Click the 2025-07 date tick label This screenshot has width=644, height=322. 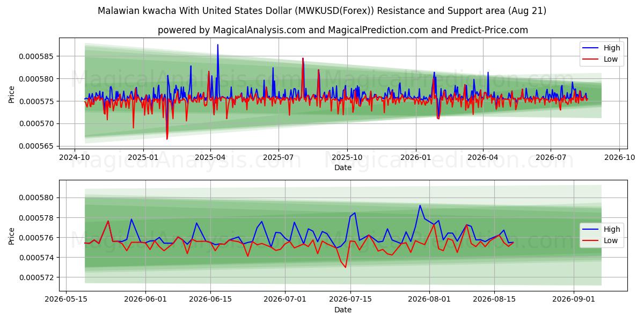coord(278,157)
